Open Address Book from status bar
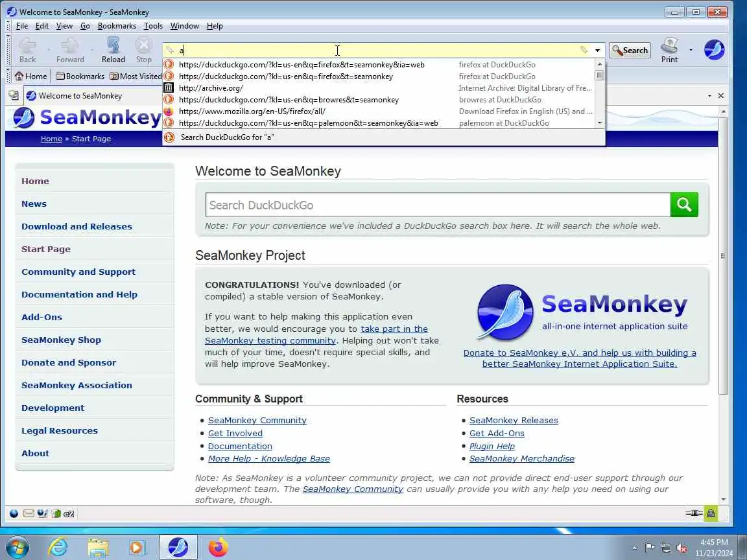This screenshot has height=560, width=747. tap(56, 513)
